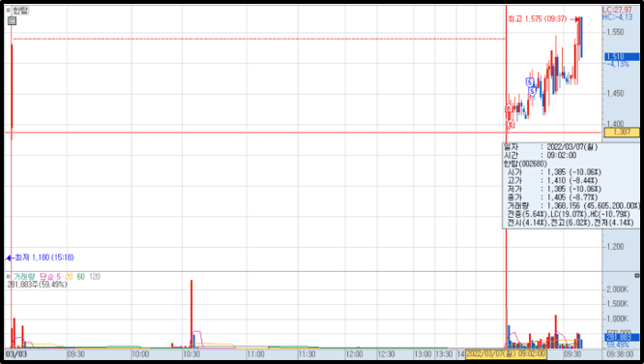Click the 최저 1,180 (15:18) low label

44,258
